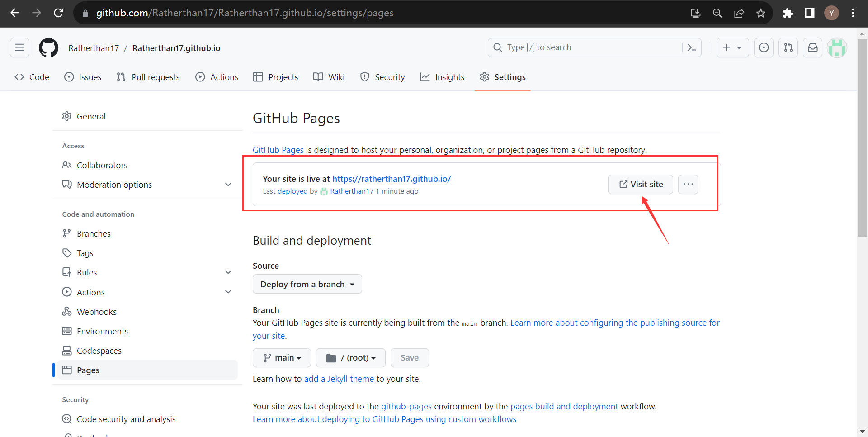This screenshot has height=437, width=868.
Task: Reload the page in the browser
Action: (x=58, y=13)
